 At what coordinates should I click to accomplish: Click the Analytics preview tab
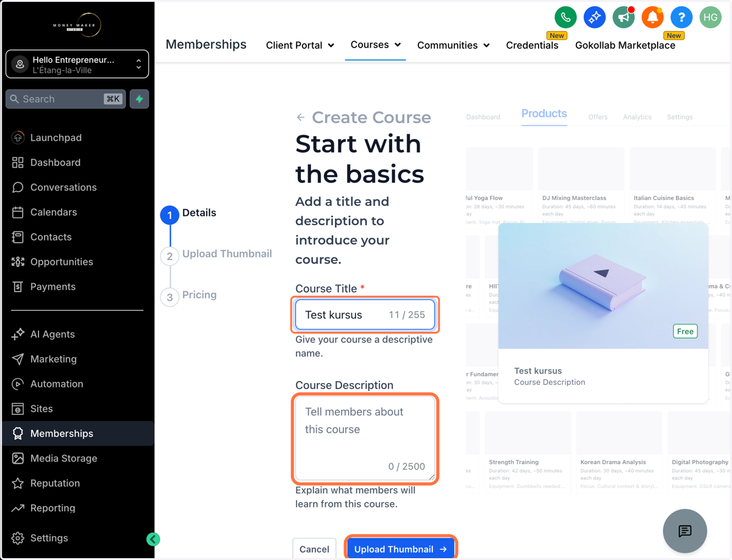click(x=637, y=117)
